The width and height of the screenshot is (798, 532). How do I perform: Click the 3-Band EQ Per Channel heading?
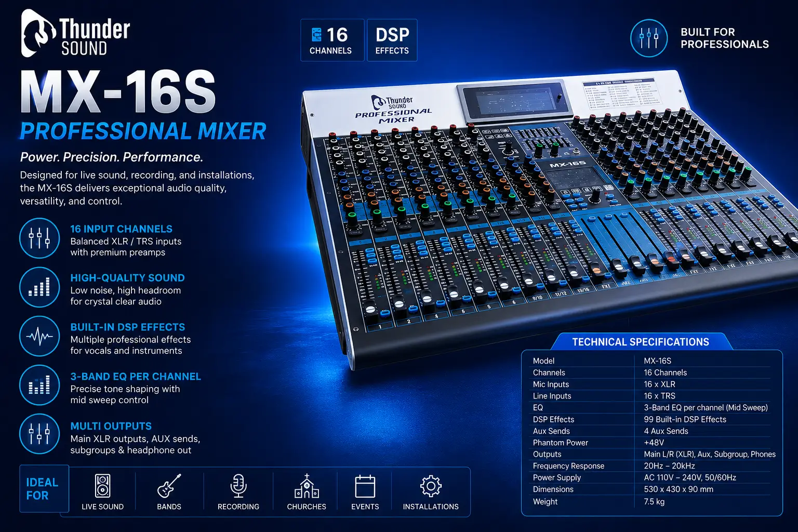pyautogui.click(x=136, y=377)
